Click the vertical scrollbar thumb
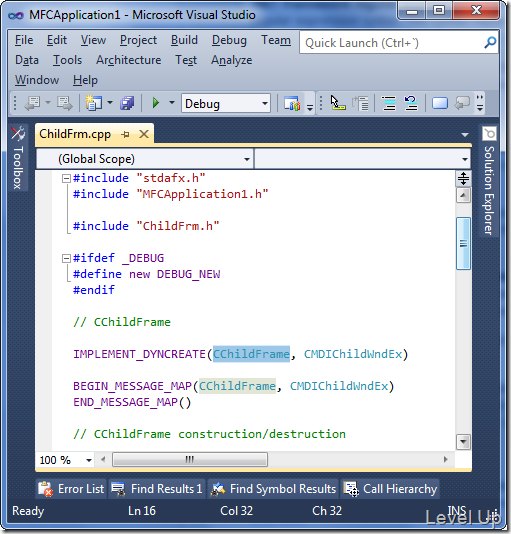Image resolution: width=511 pixels, height=534 pixels. 463,243
